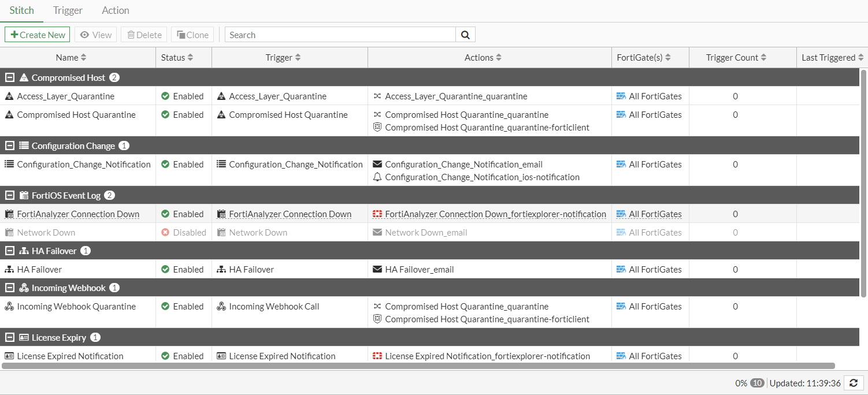This screenshot has height=395, width=868.
Task: Collapse the Incoming Webhook group
Action: pyautogui.click(x=10, y=288)
